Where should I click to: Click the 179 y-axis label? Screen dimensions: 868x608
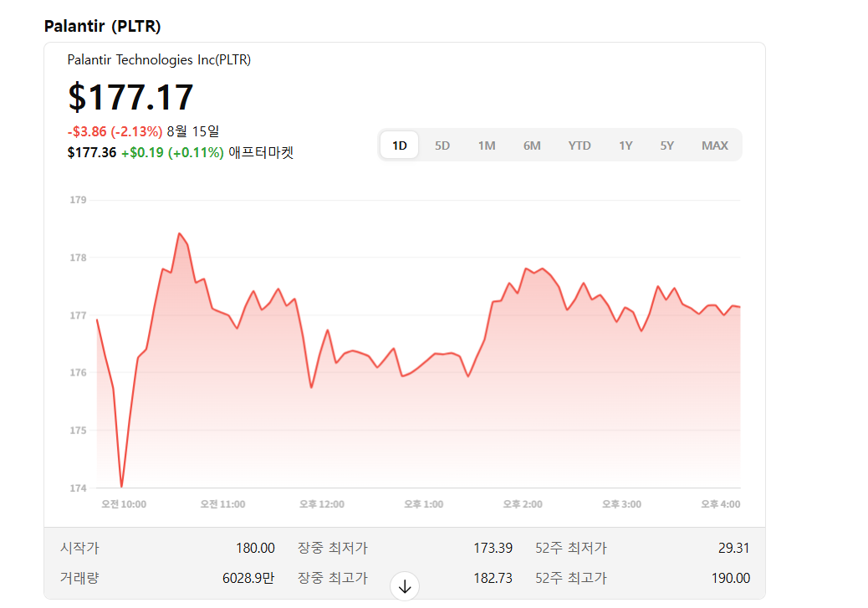tap(78, 200)
